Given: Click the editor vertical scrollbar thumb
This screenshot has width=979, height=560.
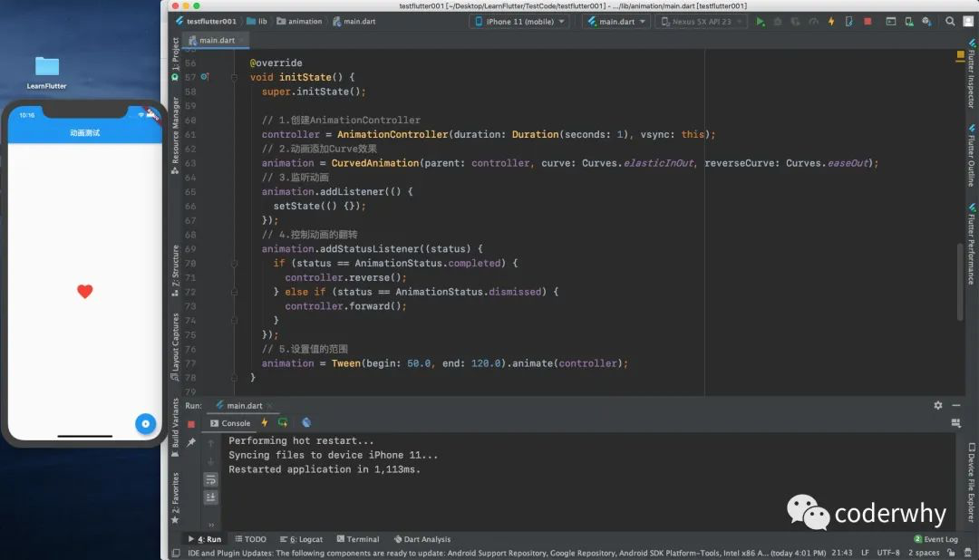Looking at the screenshot, I should point(960,282).
